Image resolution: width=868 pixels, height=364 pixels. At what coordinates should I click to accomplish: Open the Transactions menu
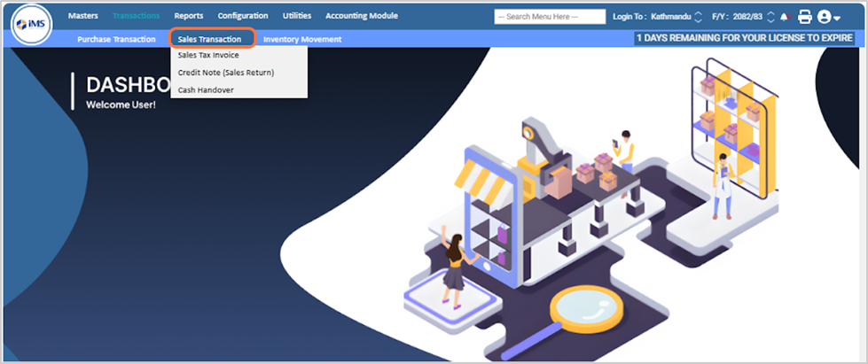pos(136,16)
